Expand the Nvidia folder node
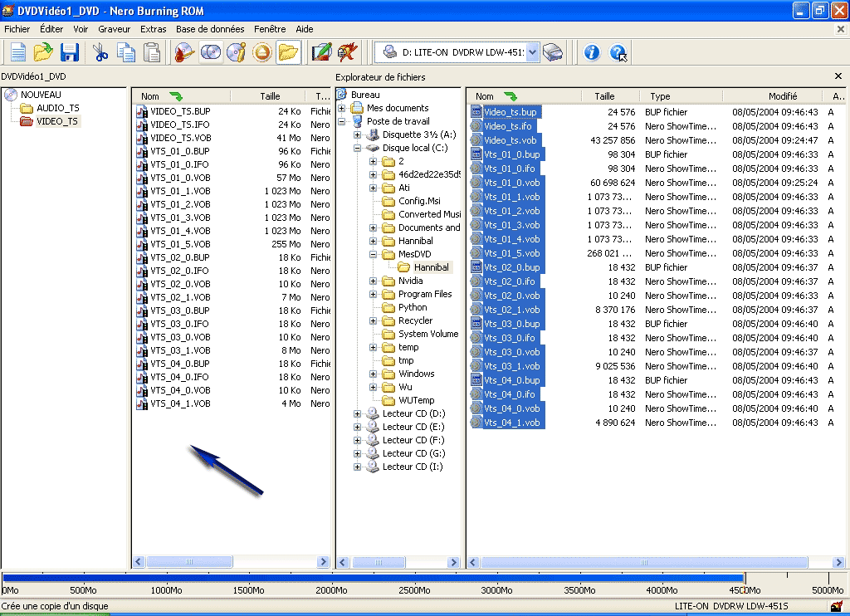 point(373,281)
